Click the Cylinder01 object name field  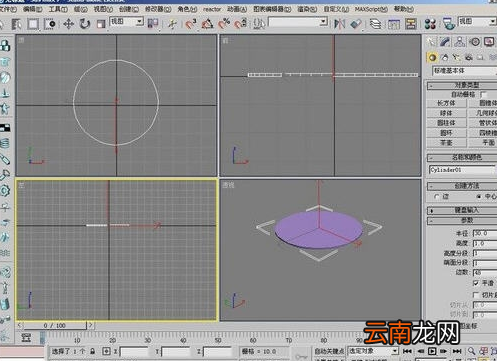coord(462,170)
